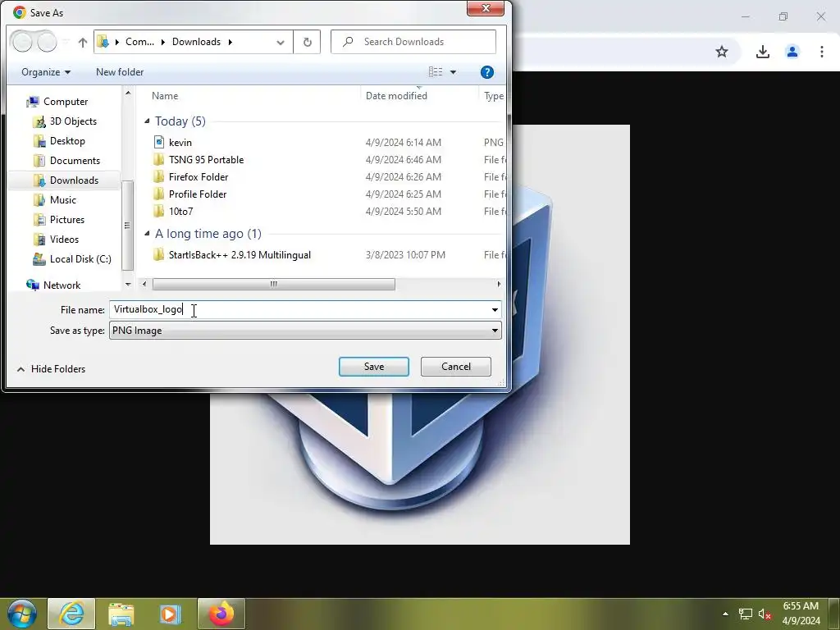The height and width of the screenshot is (630, 840).
Task: Open the dialog Help icon
Action: coord(486,72)
